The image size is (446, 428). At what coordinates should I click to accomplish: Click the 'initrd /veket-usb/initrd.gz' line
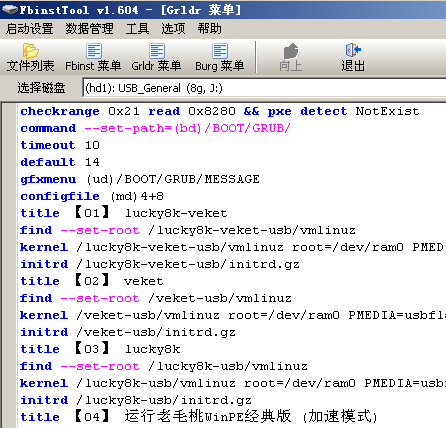click(128, 332)
